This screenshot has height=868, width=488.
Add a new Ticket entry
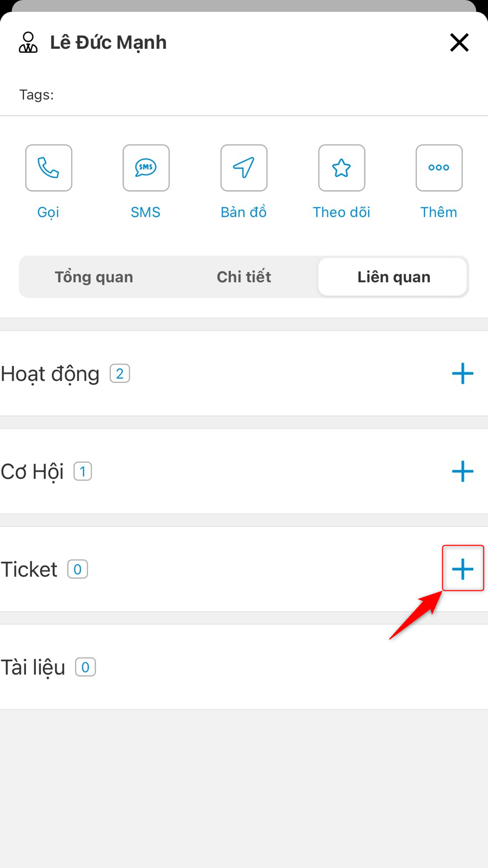tap(463, 569)
